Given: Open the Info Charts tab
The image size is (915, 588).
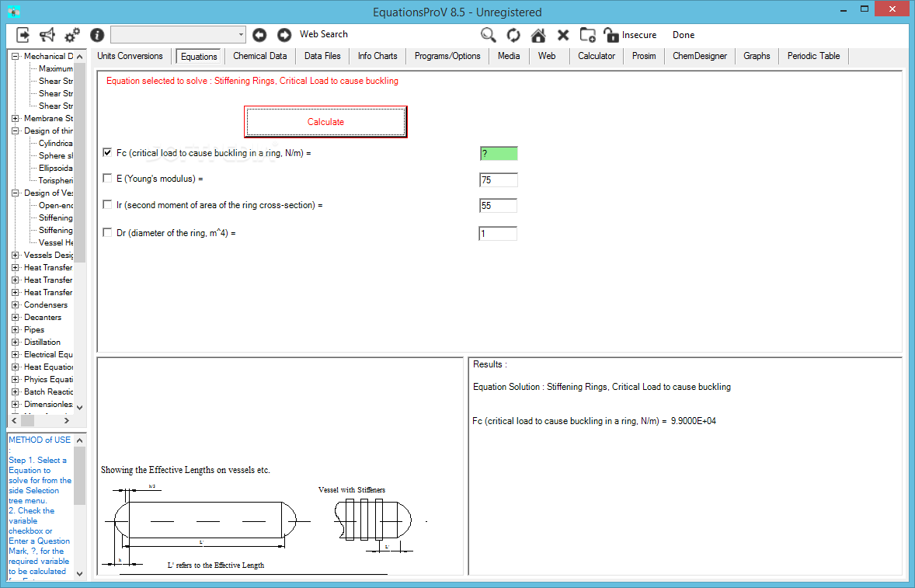Looking at the screenshot, I should click(377, 56).
